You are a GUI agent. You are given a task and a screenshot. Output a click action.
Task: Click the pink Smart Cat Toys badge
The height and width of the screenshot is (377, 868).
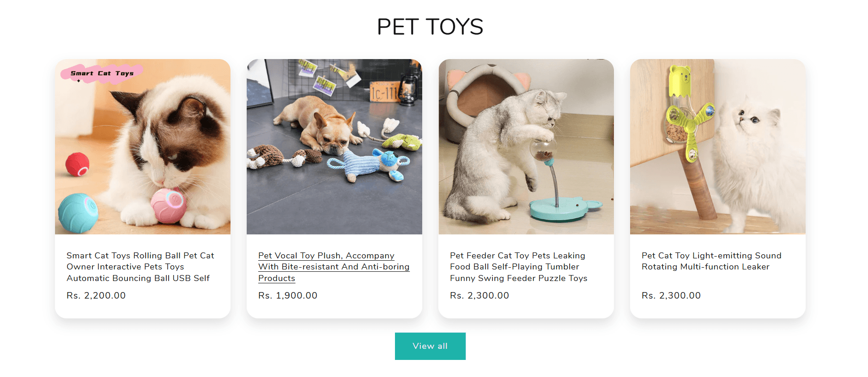click(x=102, y=73)
